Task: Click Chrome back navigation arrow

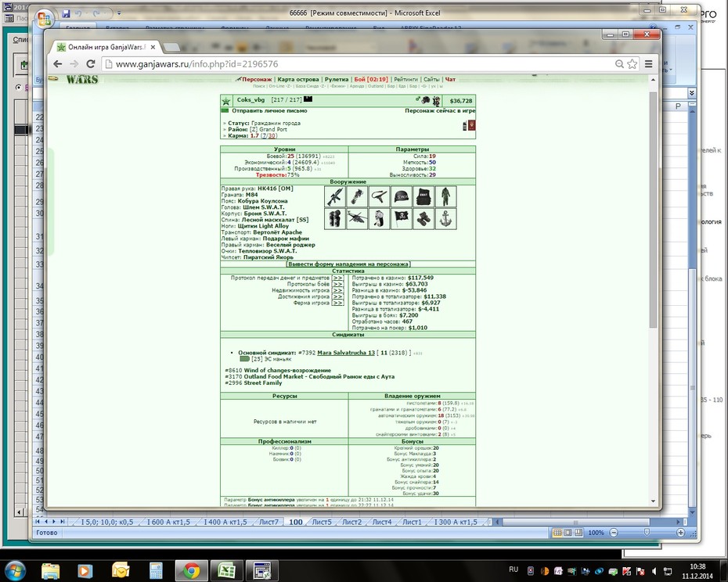Action: 58,64
